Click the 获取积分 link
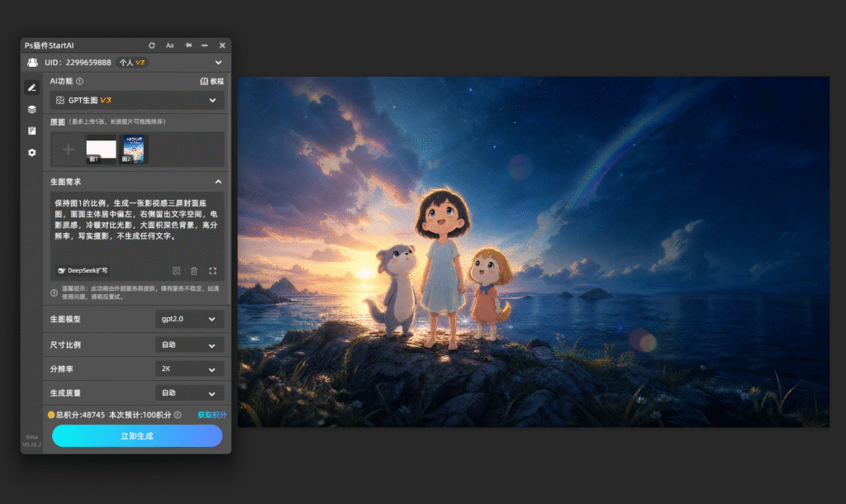846x504 pixels. pos(212,415)
